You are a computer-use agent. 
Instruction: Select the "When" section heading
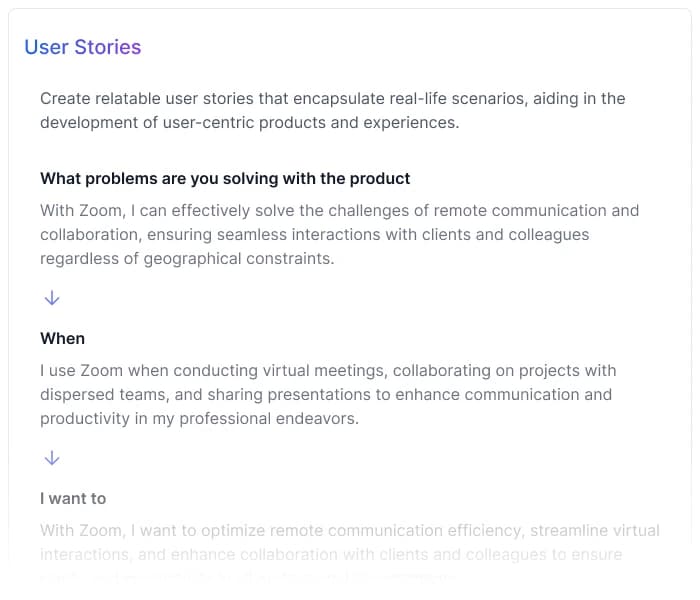pos(62,339)
